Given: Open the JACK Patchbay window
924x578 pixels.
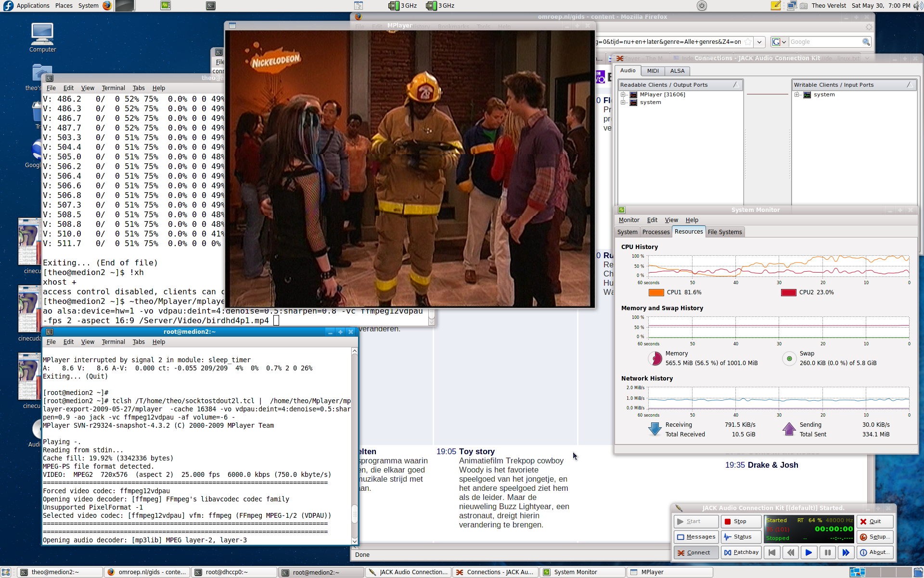Looking at the screenshot, I should point(741,552).
